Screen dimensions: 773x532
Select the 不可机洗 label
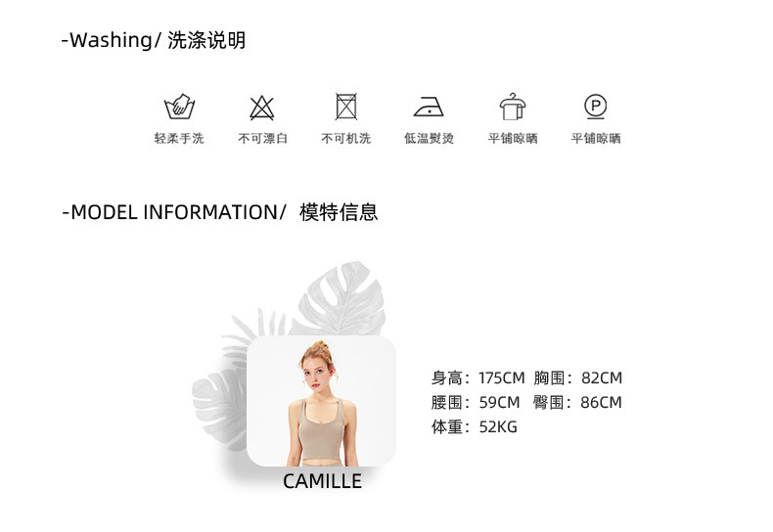pyautogui.click(x=346, y=139)
